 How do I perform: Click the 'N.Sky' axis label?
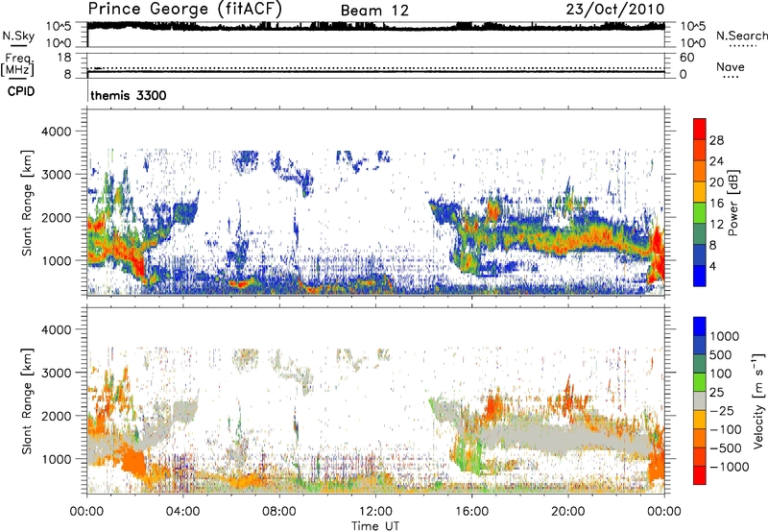18,36
